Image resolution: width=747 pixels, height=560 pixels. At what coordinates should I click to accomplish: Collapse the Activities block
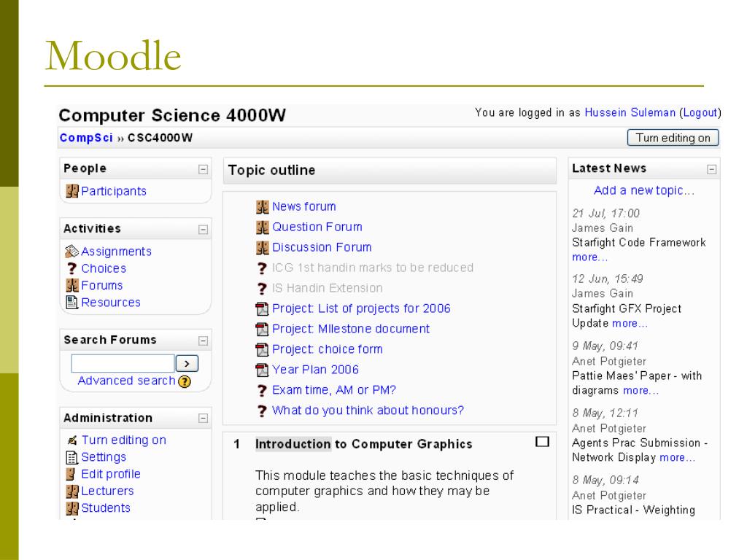tap(203, 230)
